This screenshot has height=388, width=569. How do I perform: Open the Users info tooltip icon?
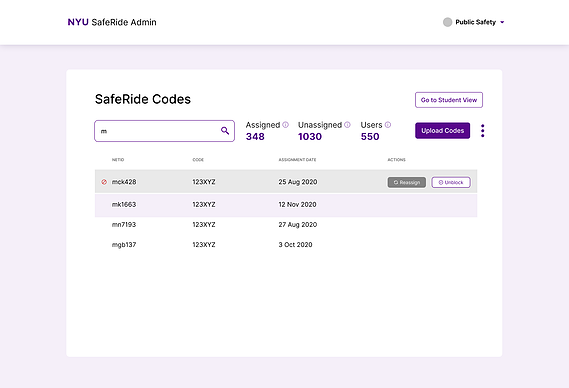[x=388, y=125]
